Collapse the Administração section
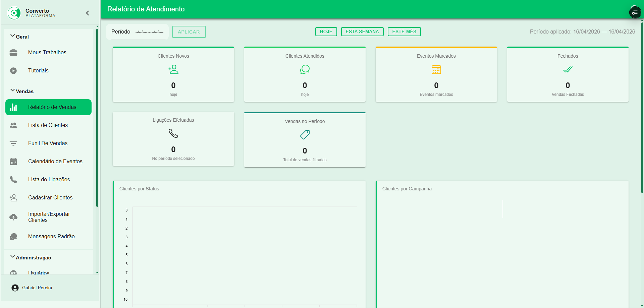Image resolution: width=644 pixels, height=308 pixels. [13, 257]
